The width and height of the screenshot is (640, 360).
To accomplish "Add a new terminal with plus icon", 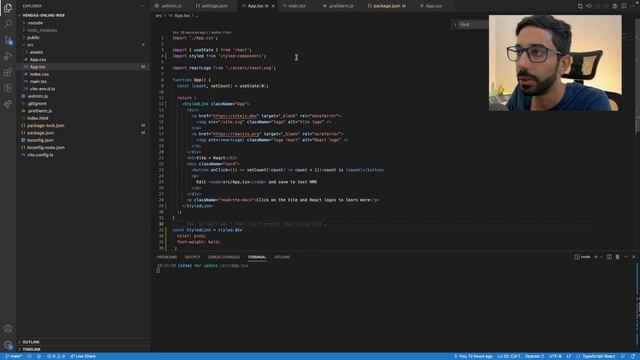I will 596,257.
